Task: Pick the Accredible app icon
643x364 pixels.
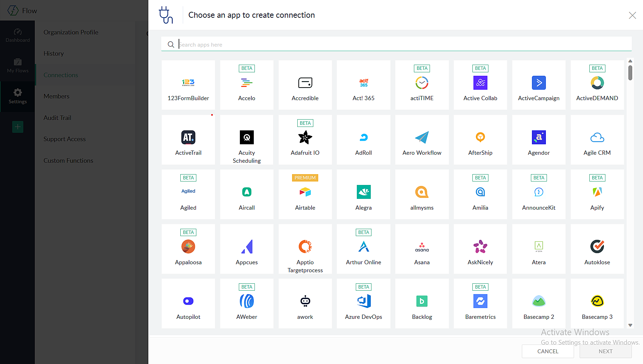Action: click(x=305, y=83)
